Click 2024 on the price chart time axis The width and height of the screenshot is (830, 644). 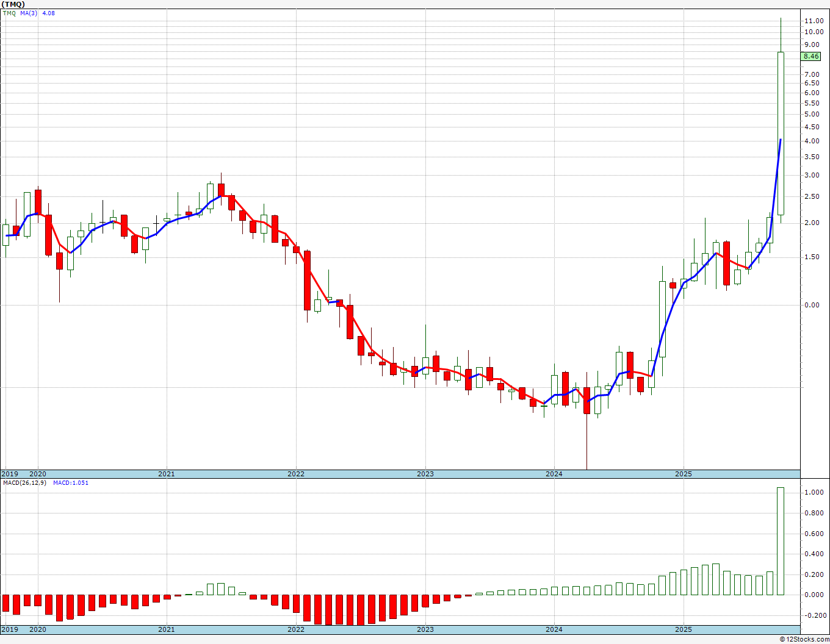click(554, 474)
